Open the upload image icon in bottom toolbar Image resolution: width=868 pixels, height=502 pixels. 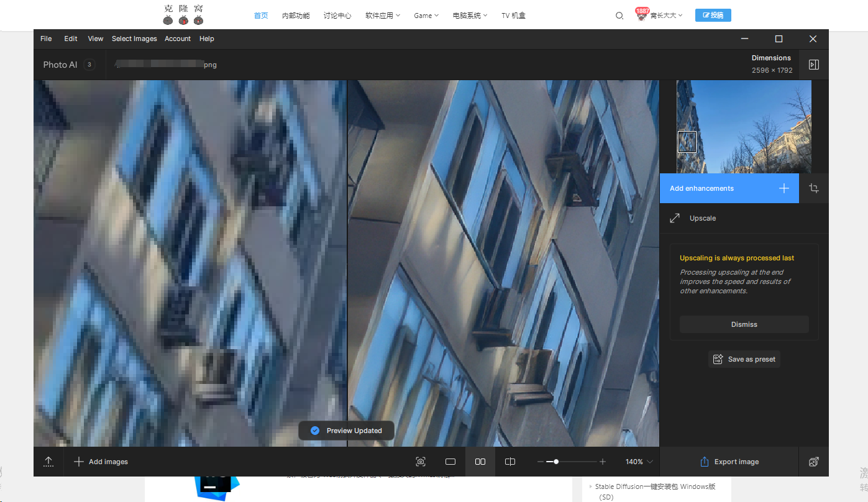pos(48,462)
